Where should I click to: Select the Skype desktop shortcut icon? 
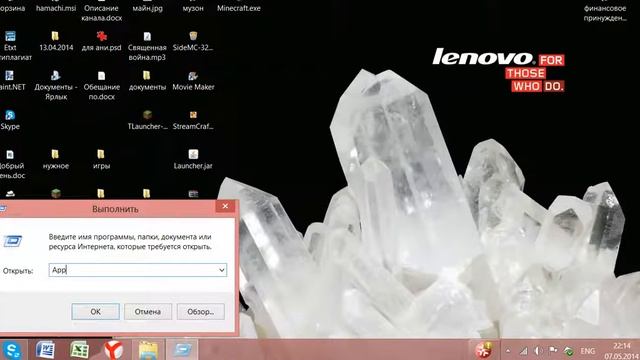coord(10,116)
